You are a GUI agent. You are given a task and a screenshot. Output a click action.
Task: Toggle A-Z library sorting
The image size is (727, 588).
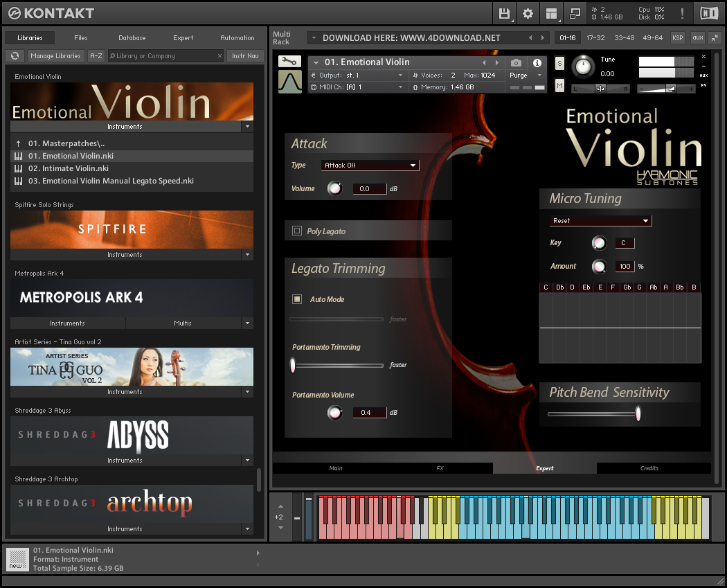click(x=96, y=55)
